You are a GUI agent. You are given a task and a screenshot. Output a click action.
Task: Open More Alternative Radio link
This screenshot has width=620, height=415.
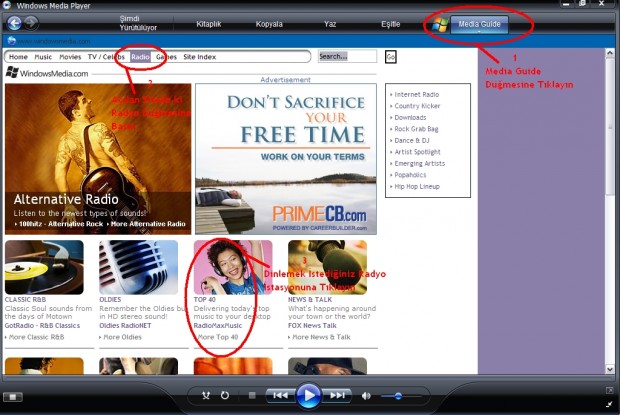147,224
